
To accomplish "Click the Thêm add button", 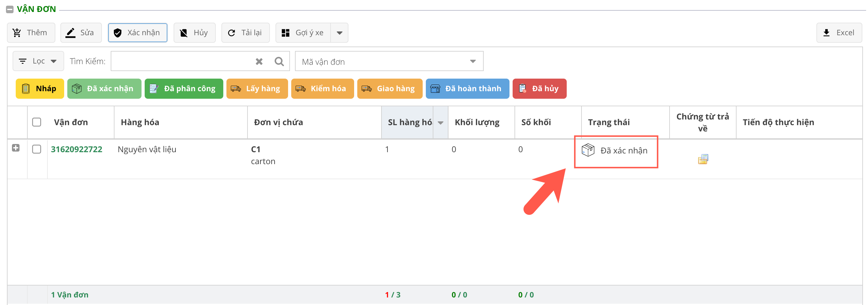I will point(31,33).
